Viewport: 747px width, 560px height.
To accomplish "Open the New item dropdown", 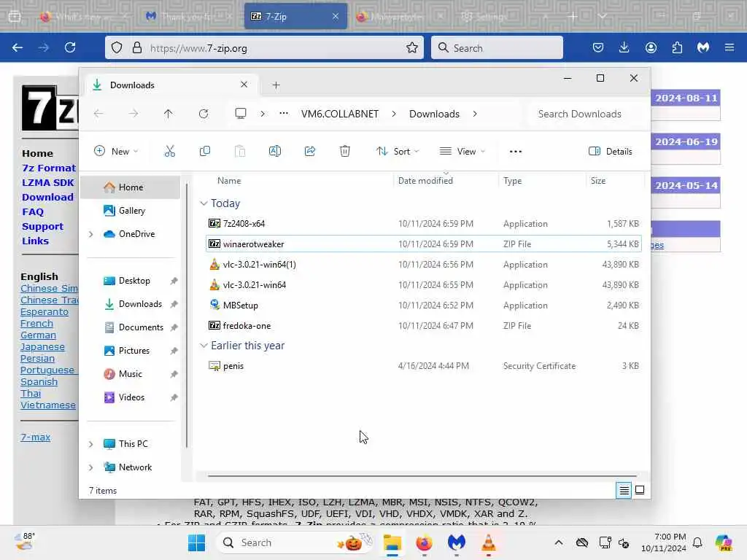I will pyautogui.click(x=116, y=152).
